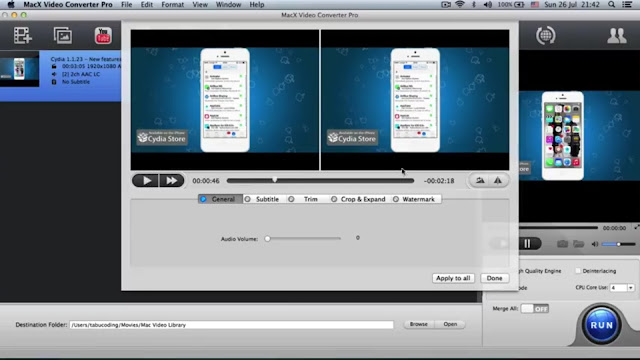Viewport: 640px width, 360px height.
Task: Click the blue RUN button
Action: 601,325
